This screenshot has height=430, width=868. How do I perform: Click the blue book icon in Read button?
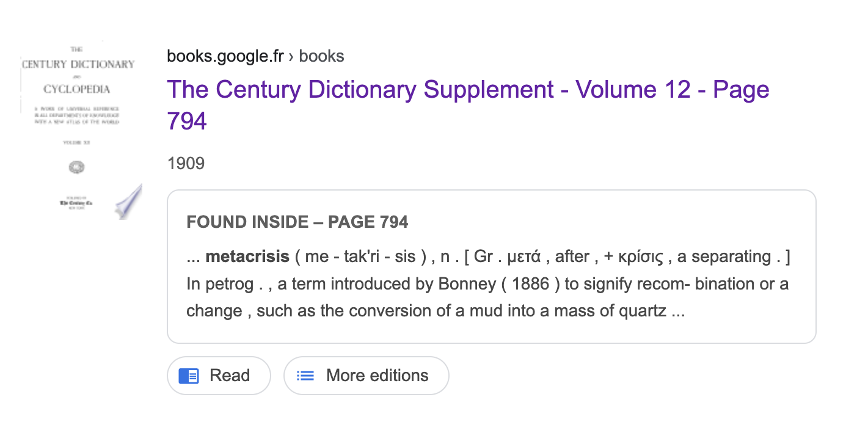(189, 376)
